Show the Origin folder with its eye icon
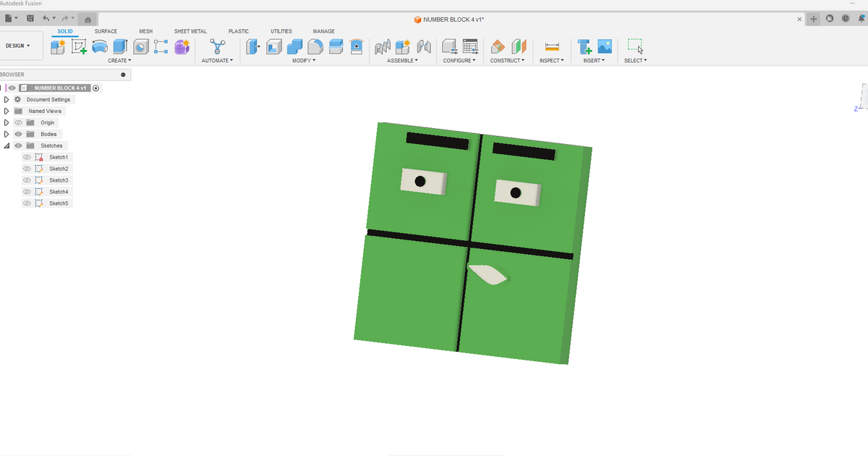 click(18, 122)
